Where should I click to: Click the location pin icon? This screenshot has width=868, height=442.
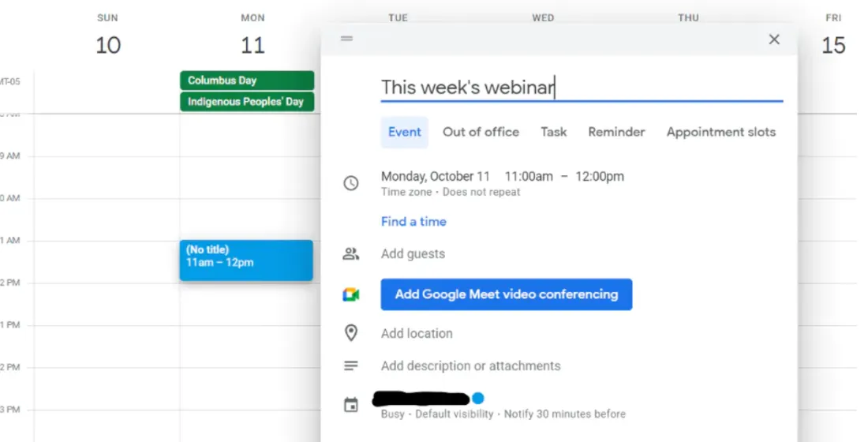point(351,333)
